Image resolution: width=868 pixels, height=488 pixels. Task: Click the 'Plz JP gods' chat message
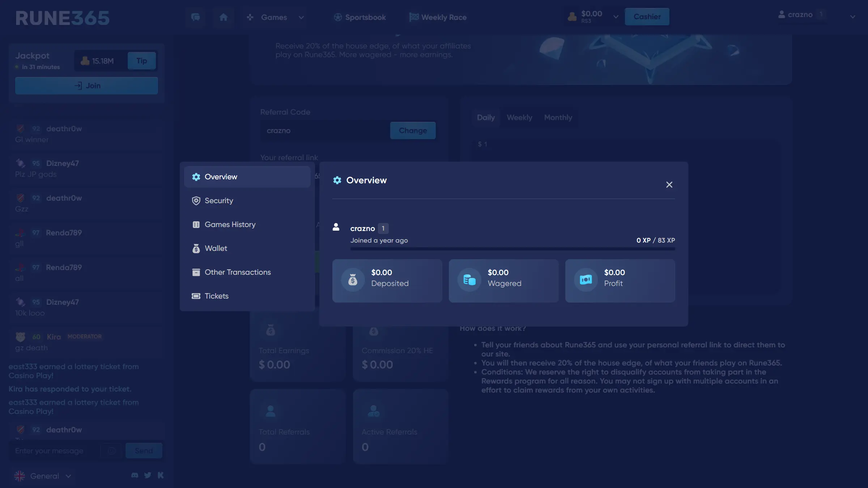click(36, 174)
